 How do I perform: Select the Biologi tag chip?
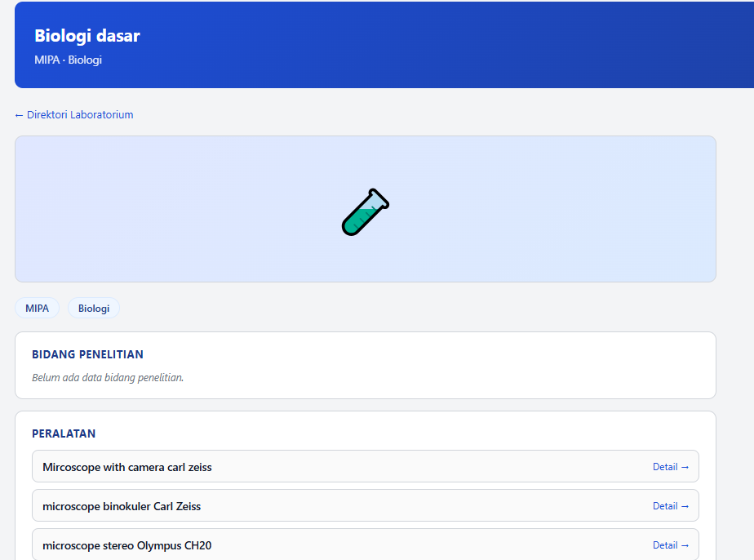(94, 308)
